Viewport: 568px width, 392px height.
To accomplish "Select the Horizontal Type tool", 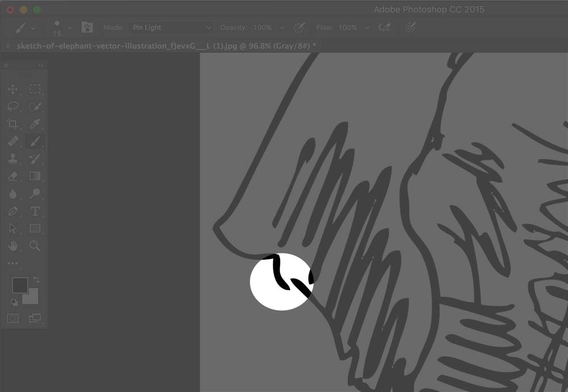I will (35, 211).
